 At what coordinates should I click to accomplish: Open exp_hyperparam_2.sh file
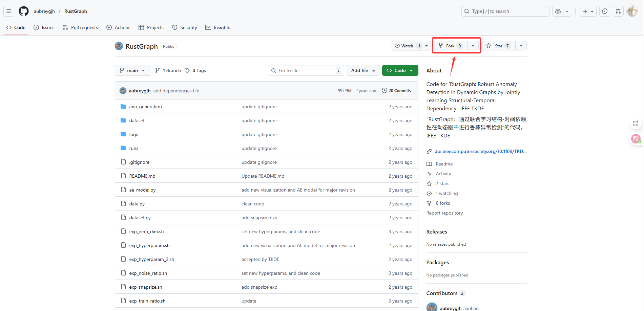pyautogui.click(x=152, y=259)
